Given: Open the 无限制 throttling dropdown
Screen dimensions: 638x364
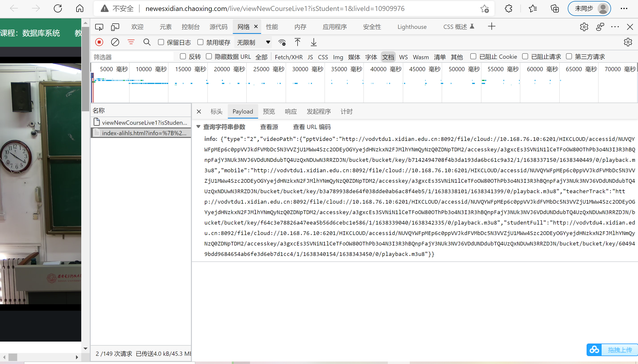Looking at the screenshot, I should 253,42.
